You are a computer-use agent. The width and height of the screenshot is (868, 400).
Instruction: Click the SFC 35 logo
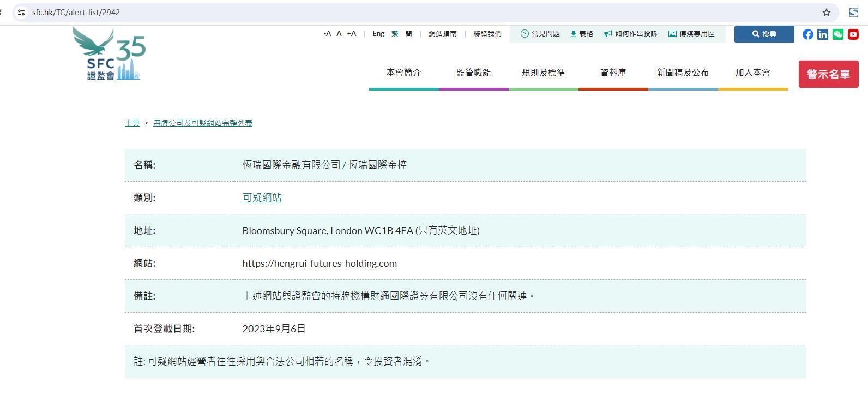[x=110, y=55]
